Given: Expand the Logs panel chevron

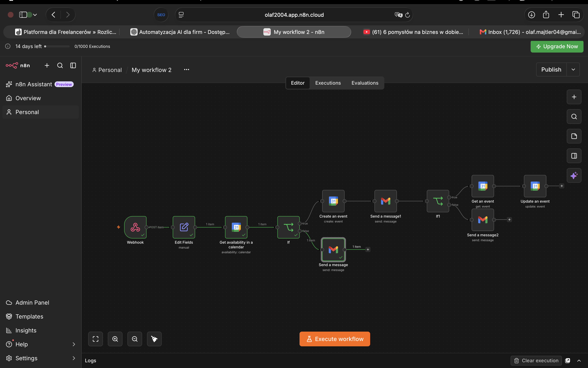Looking at the screenshot, I should 579,360.
